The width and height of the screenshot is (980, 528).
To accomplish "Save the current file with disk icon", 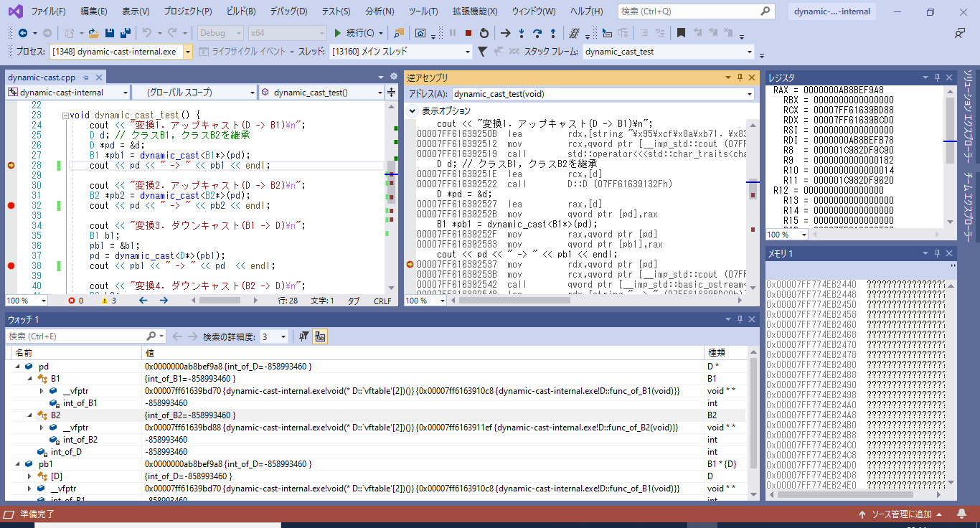I will (x=109, y=33).
